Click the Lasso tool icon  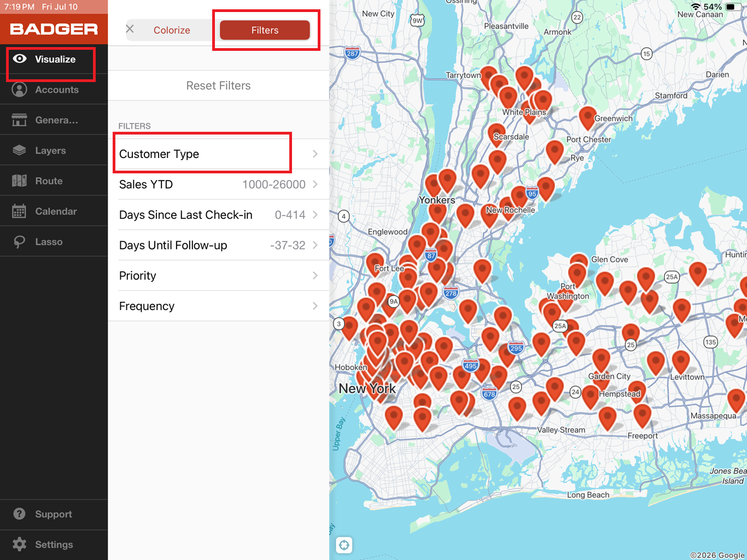point(20,242)
